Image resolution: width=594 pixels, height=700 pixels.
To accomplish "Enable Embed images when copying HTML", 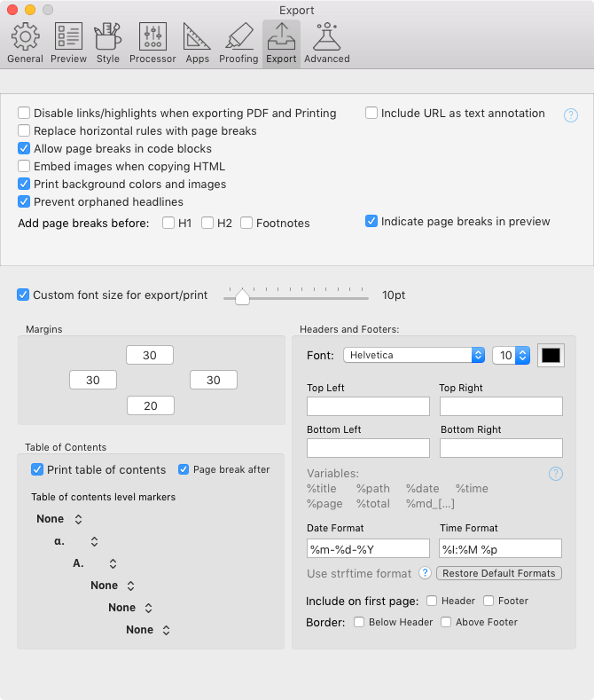I will [24, 166].
